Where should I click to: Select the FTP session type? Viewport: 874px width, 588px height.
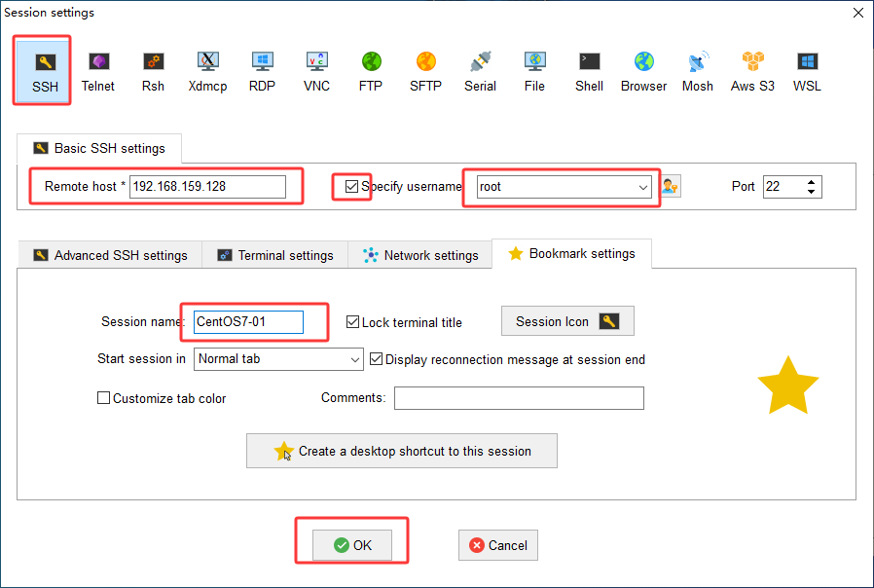(x=371, y=72)
